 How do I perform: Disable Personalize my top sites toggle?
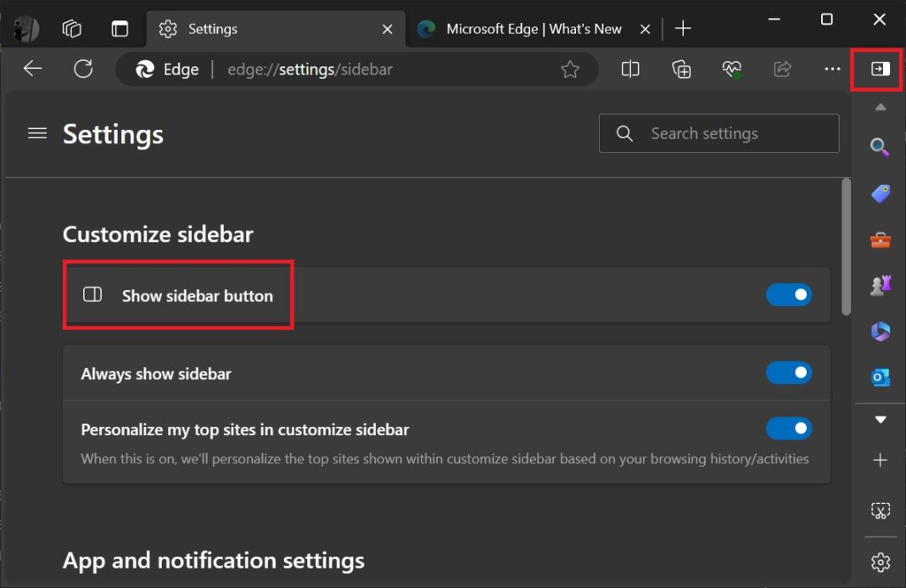coord(789,428)
